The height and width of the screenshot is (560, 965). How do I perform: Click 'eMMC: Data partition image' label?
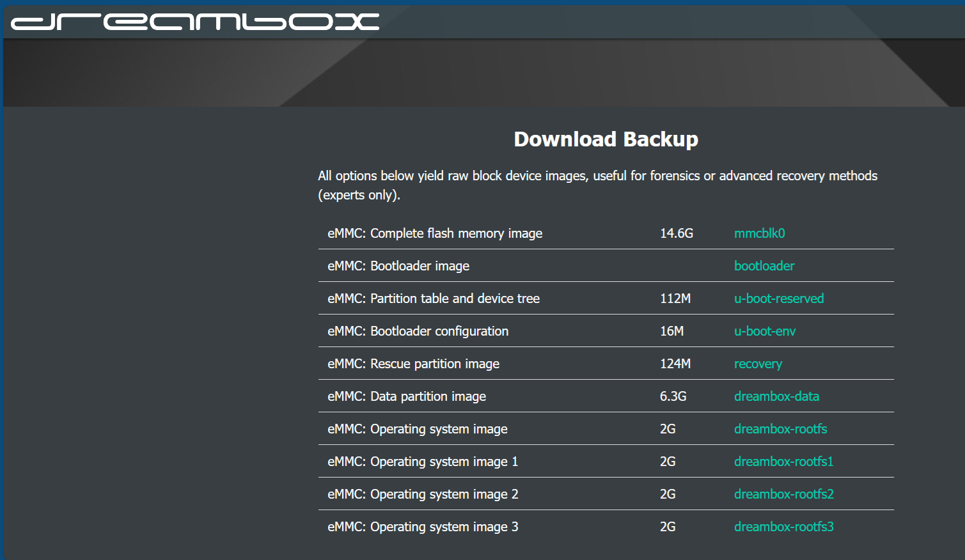[407, 396]
